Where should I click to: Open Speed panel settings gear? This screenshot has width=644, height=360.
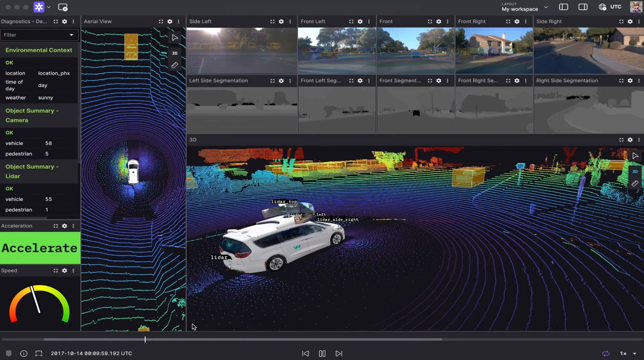tap(64, 270)
